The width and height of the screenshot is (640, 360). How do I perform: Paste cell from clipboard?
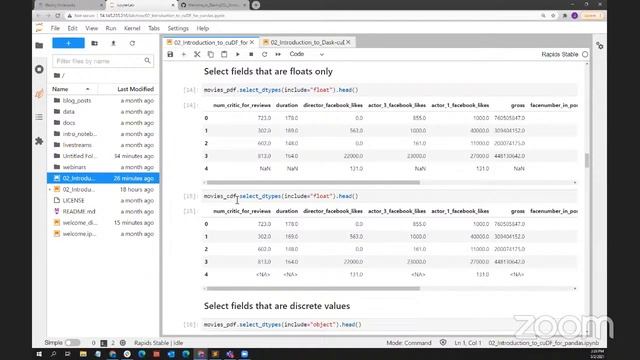(224, 54)
